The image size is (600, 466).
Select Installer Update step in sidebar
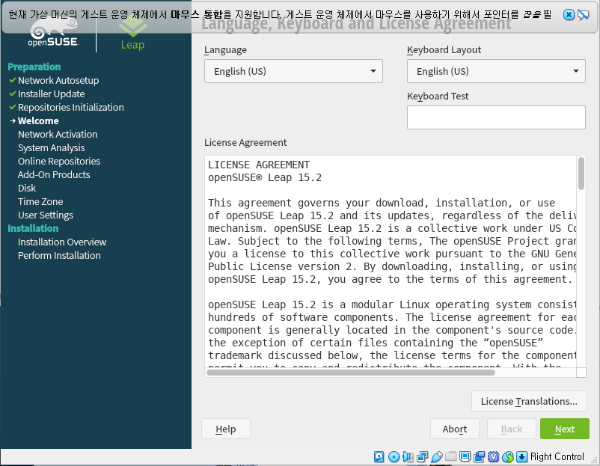pyautogui.click(x=51, y=94)
